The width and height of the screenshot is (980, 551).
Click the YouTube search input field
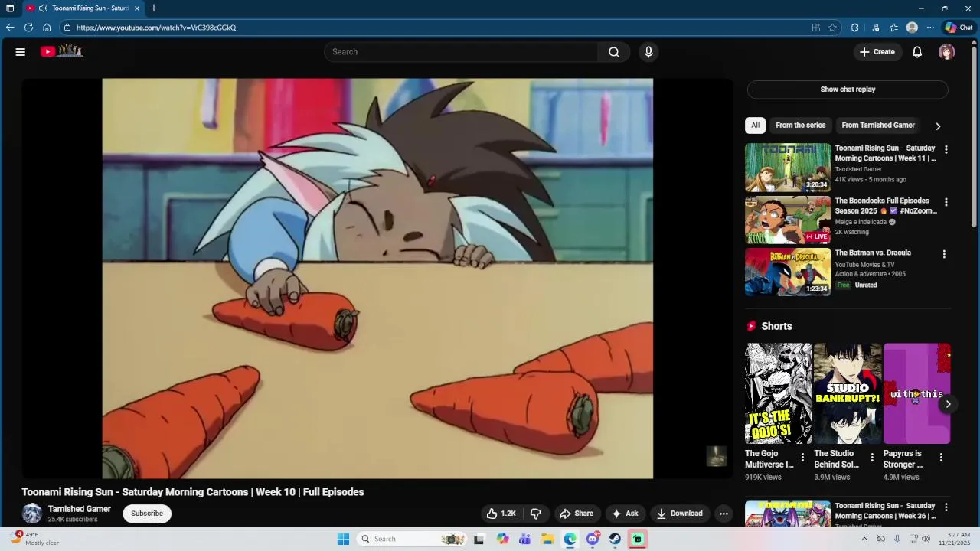click(x=461, y=52)
